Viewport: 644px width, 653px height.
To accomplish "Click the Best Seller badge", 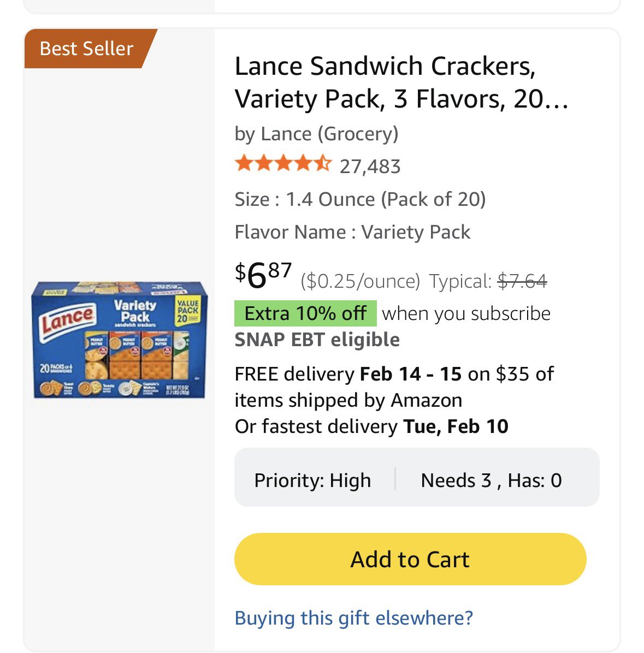I will [86, 49].
